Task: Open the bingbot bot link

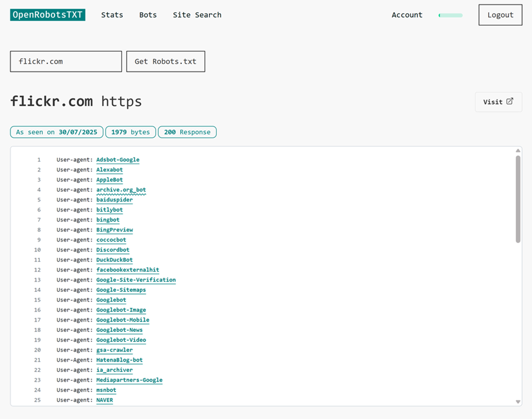Action: 108,220
